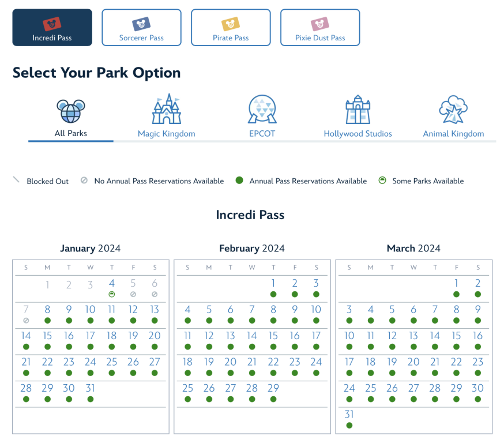Click the green dot under February 10
Viewport: 504px width, 443px height.
pos(316,321)
